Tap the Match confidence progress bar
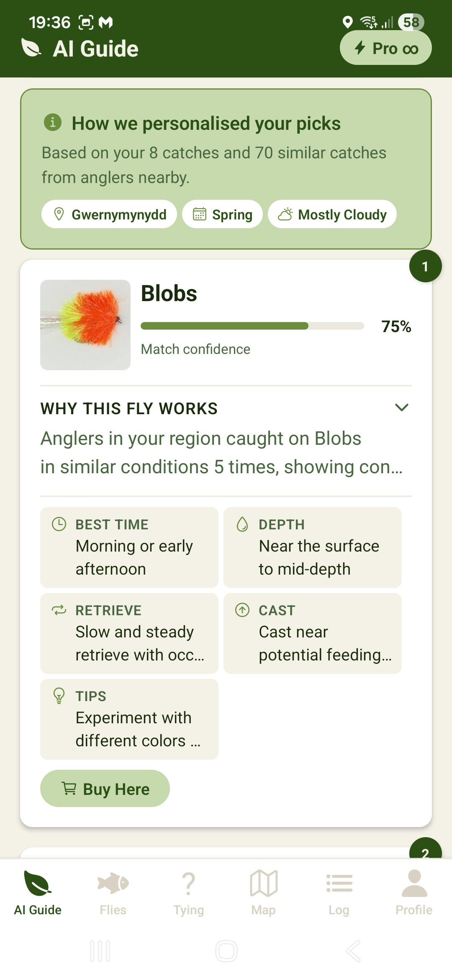This screenshot has width=452, height=980. 252,326
